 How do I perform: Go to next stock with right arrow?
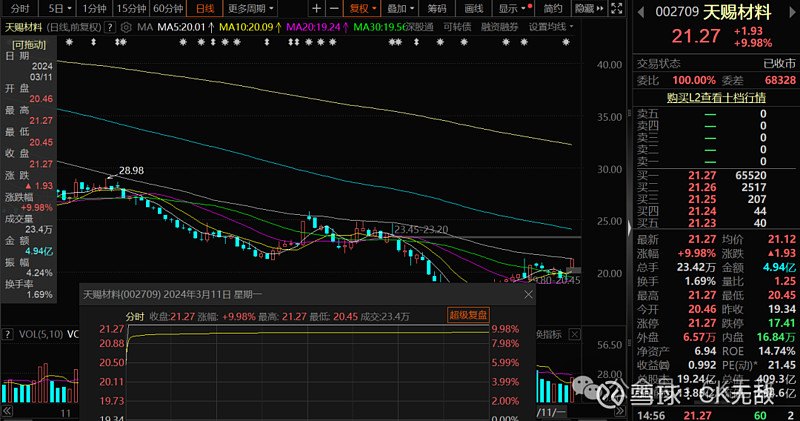pos(793,12)
